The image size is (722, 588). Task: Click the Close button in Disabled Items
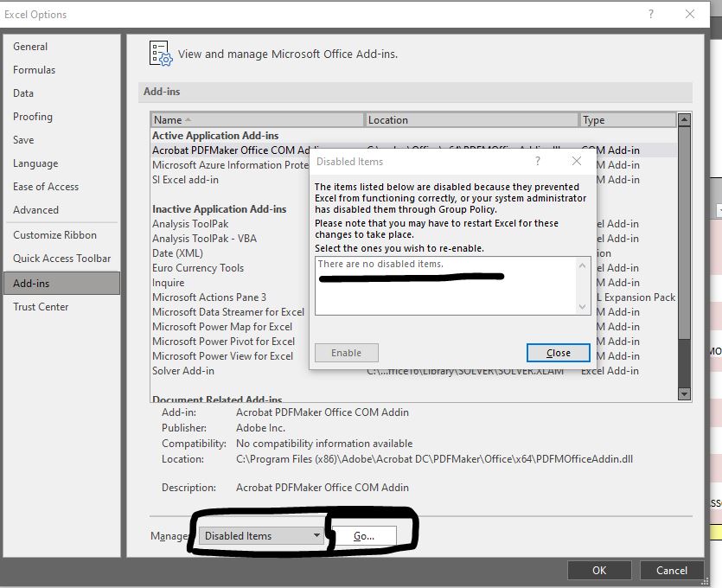[x=558, y=353]
